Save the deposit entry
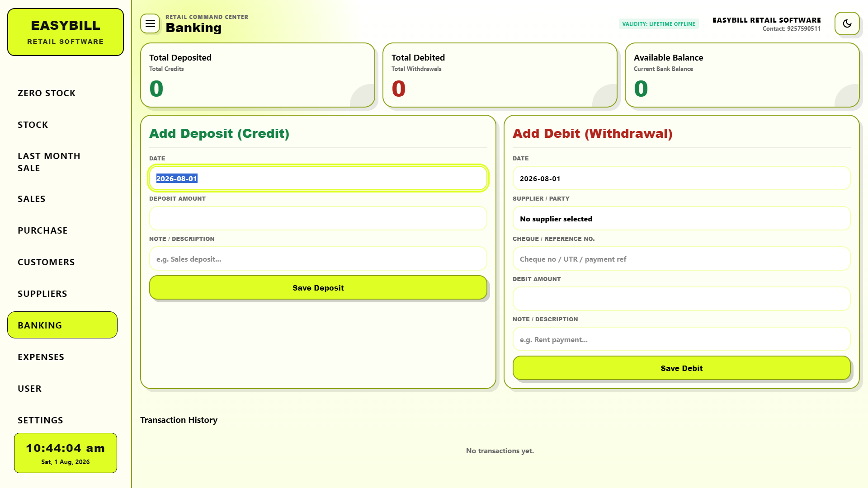 (318, 287)
